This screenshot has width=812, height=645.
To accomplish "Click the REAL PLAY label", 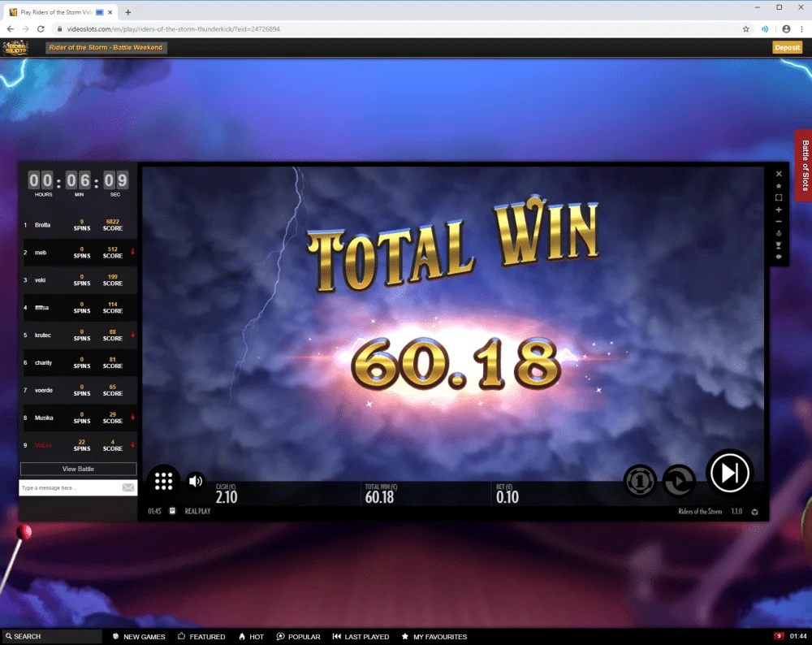I will tap(197, 511).
